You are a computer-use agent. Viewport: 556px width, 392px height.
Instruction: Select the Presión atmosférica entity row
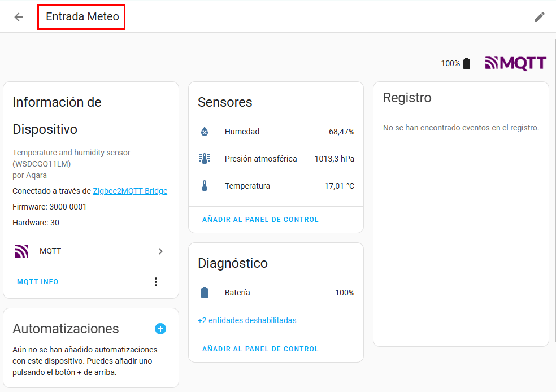(260, 159)
